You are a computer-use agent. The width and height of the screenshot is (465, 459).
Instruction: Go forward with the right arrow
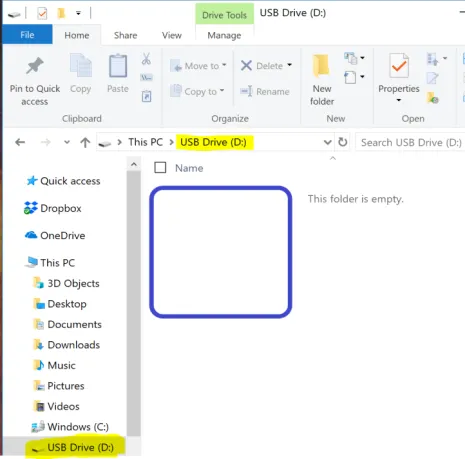45,142
